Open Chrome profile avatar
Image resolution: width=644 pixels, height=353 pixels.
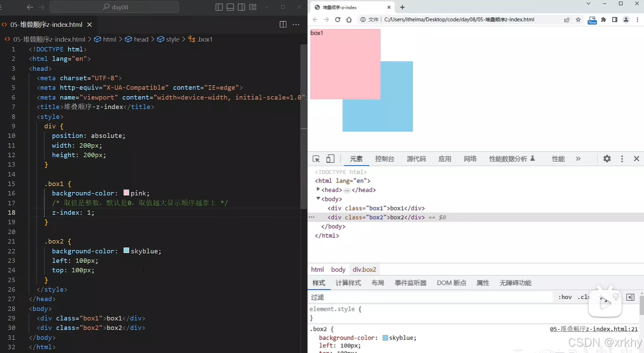(626, 20)
